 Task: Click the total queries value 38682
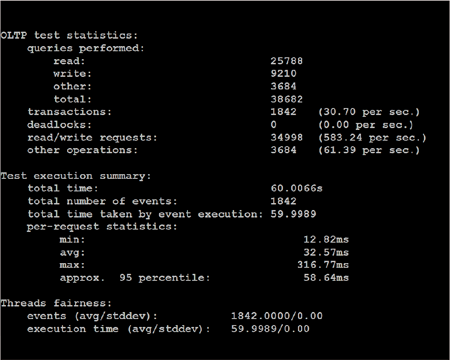click(x=286, y=99)
